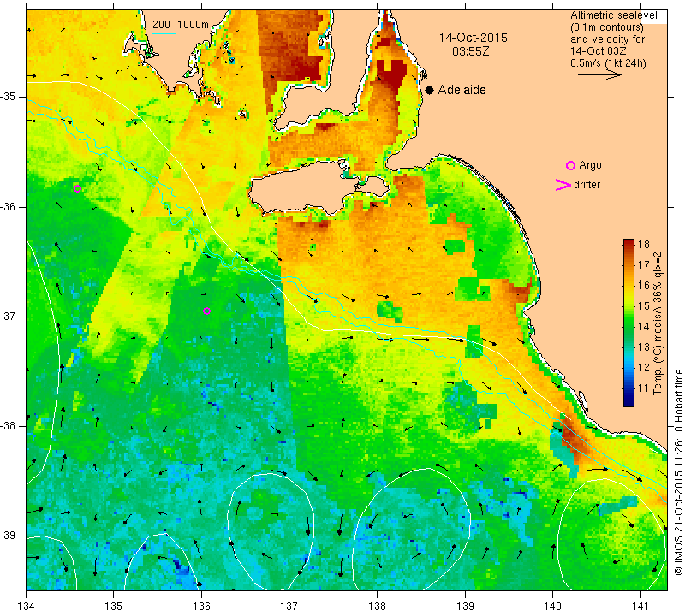This screenshot has height=616, width=685.
Task: Click the cyan 200 1000m contour legend line
Action: tap(164, 33)
